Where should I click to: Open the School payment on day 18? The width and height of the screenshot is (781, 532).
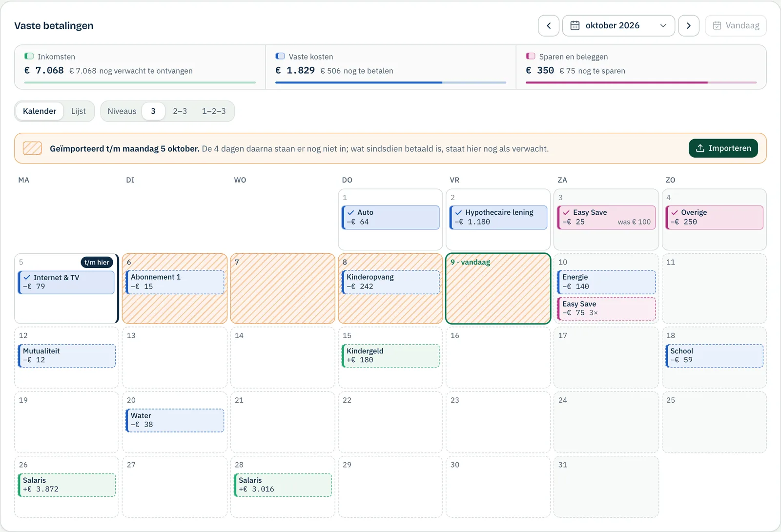(x=715, y=356)
